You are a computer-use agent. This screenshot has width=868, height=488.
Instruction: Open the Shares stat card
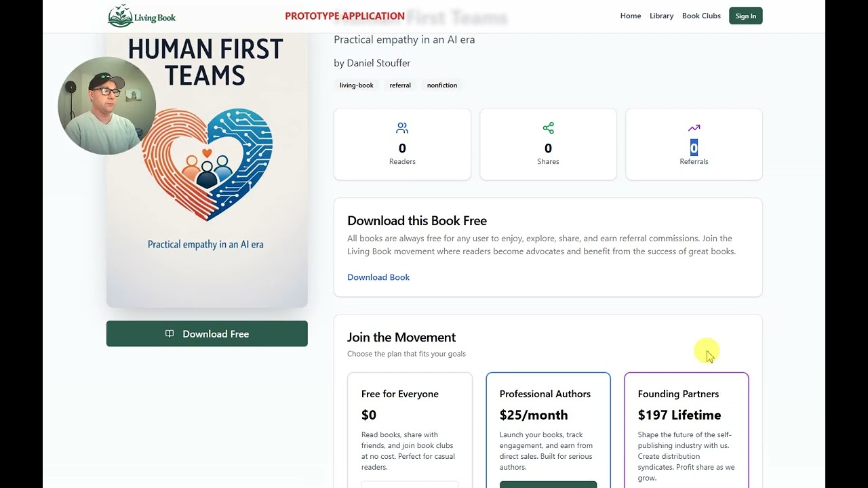pyautogui.click(x=548, y=144)
